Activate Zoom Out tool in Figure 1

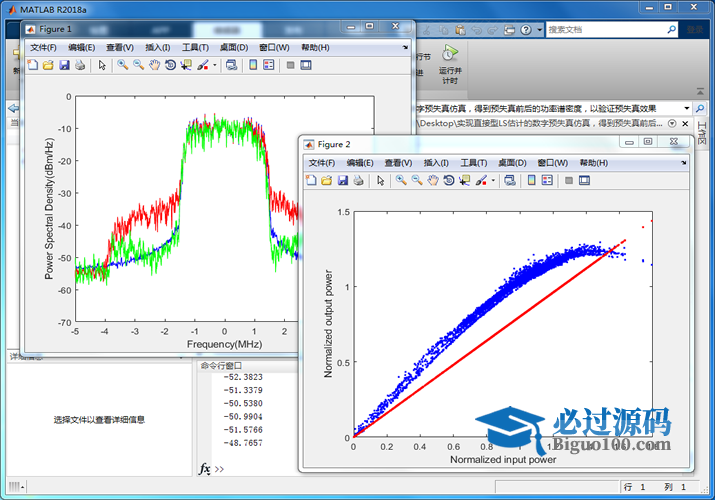(139, 65)
